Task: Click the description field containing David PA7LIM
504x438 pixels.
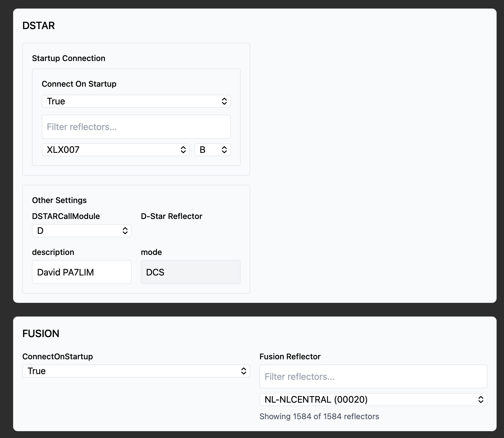Action: click(x=82, y=272)
